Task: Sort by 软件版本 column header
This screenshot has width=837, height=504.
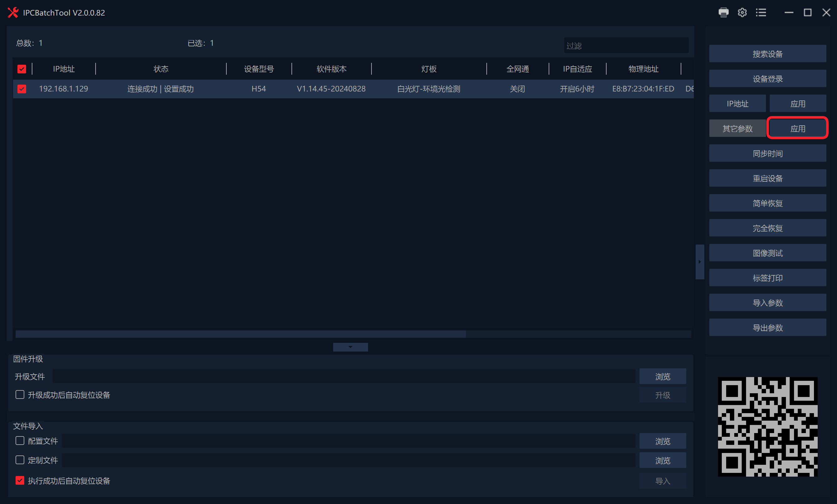Action: coord(331,69)
